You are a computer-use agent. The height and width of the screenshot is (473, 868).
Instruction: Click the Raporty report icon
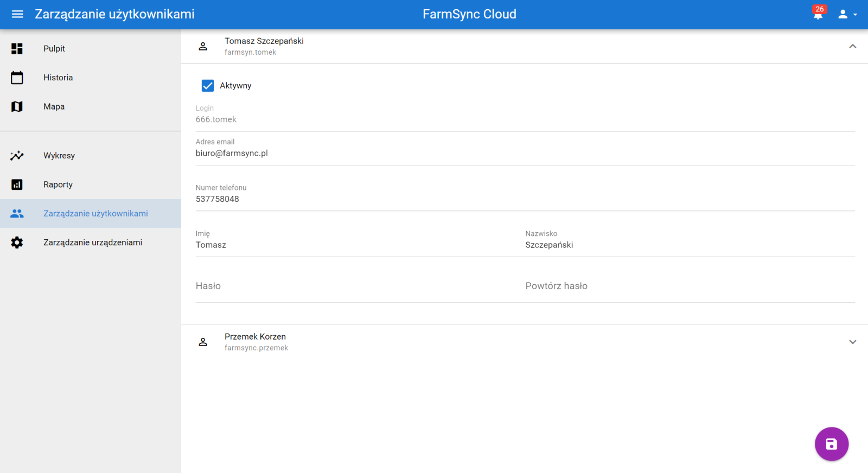[x=17, y=184]
